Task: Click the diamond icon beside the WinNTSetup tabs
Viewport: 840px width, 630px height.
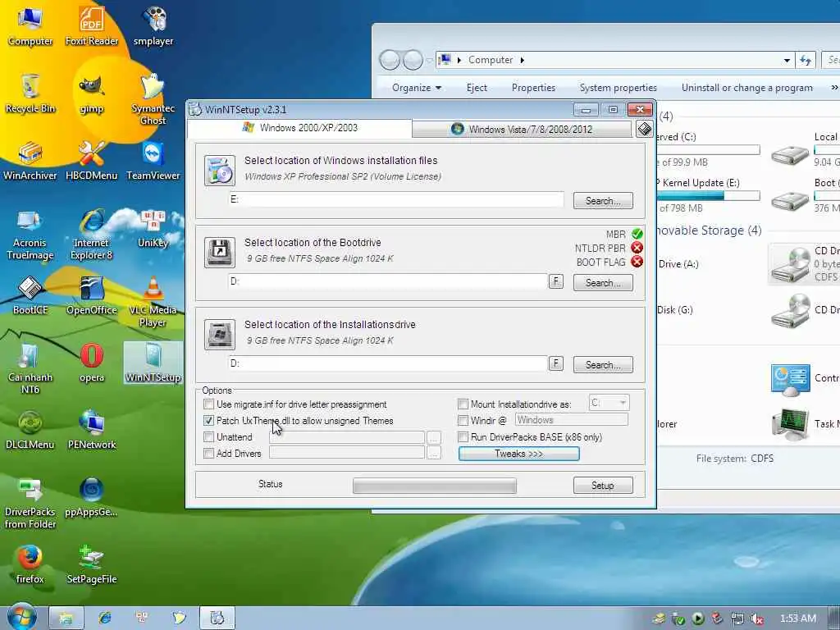Action: [x=645, y=129]
